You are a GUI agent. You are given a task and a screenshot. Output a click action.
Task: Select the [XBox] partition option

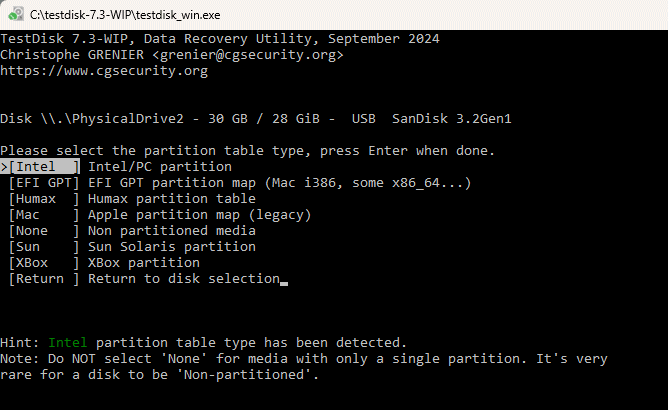click(x=44, y=263)
